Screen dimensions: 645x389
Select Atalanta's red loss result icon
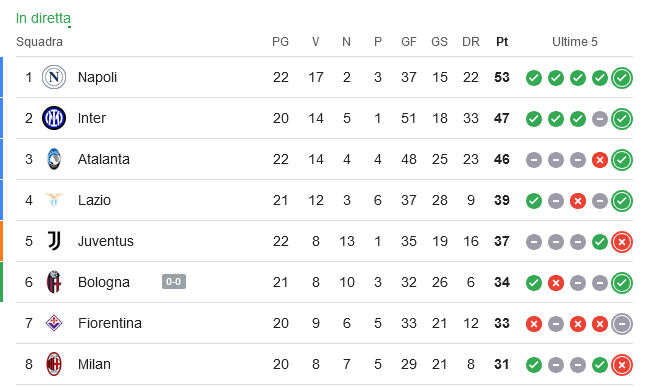point(600,160)
